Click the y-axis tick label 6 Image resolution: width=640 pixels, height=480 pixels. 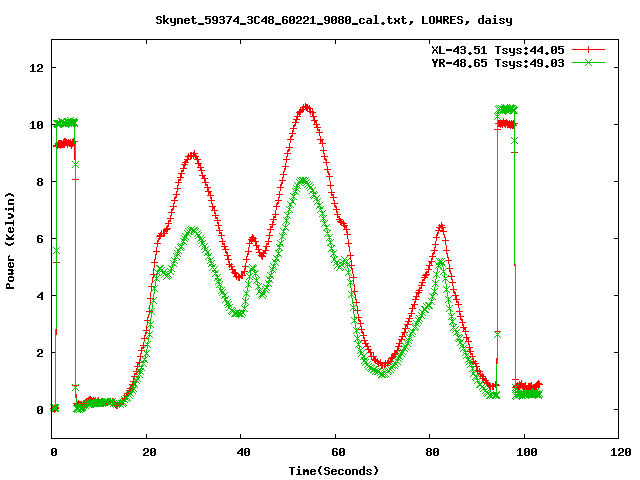click(40, 239)
